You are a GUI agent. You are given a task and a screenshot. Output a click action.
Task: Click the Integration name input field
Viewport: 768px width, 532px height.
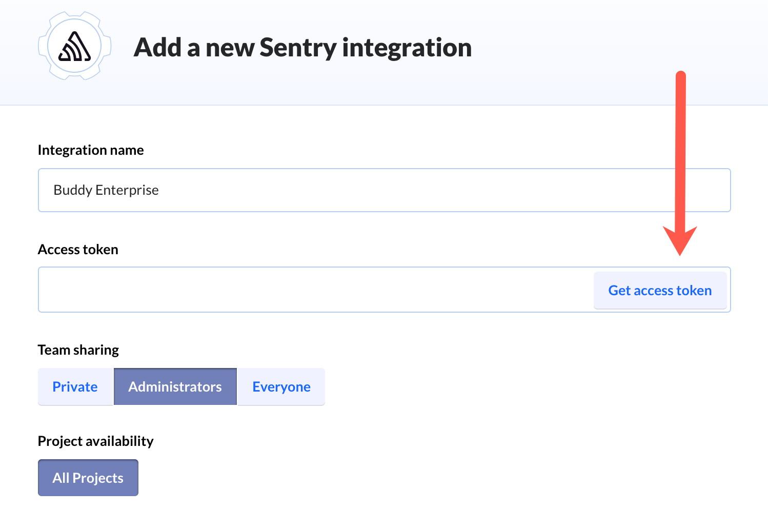(384, 190)
